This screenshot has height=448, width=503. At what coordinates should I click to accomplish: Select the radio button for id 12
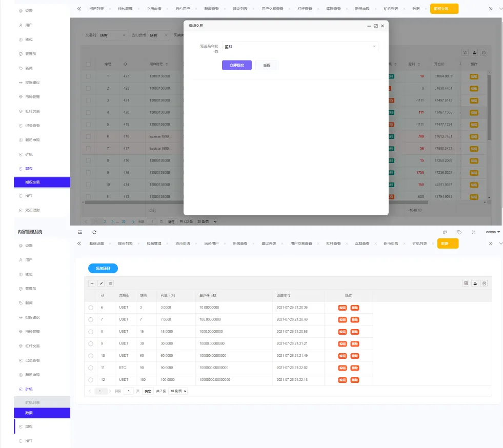91,380
